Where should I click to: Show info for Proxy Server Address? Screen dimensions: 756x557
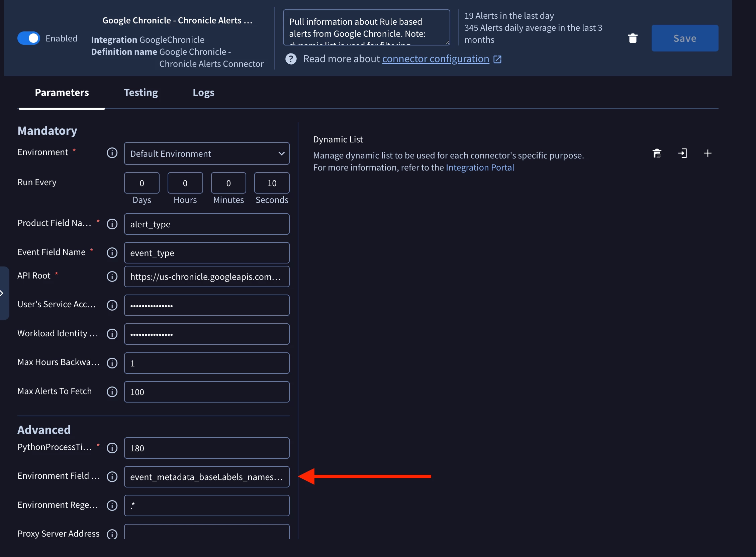click(112, 534)
